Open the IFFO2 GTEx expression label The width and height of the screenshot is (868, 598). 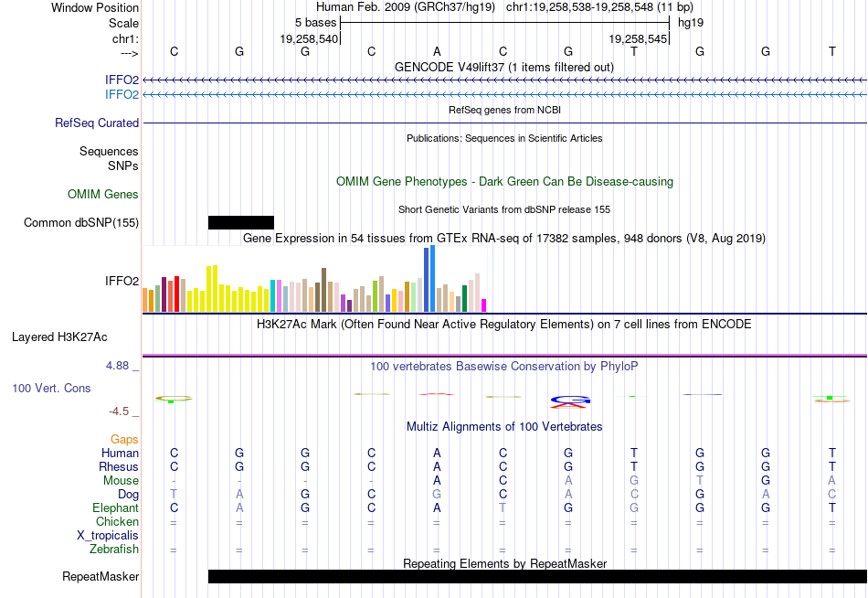(122, 281)
